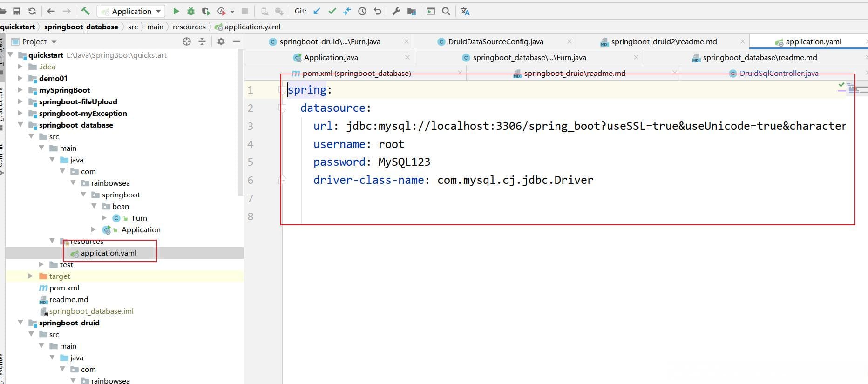Build project with the hammer icon
The height and width of the screenshot is (384, 868).
(x=85, y=11)
